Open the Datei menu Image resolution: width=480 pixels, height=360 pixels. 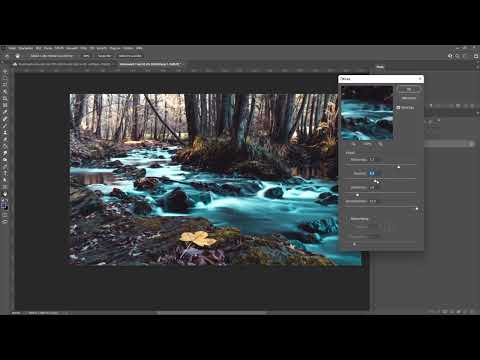(x=12, y=48)
